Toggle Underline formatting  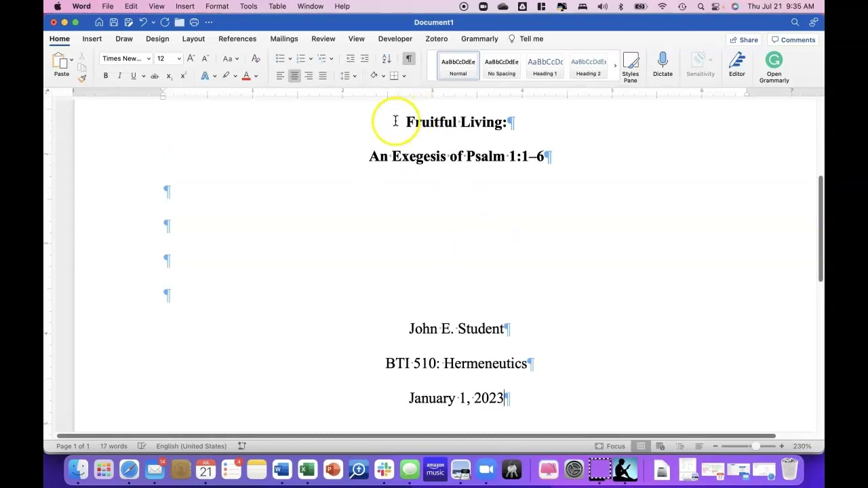[134, 76]
